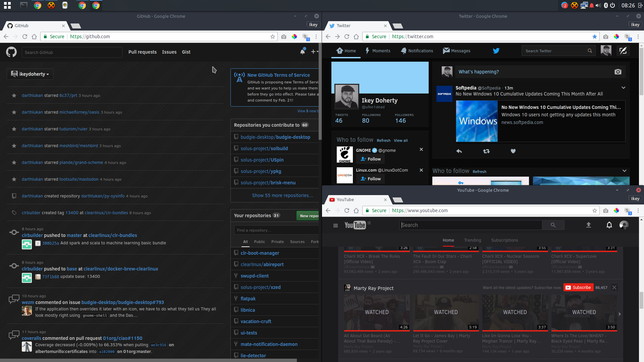Add photo via camera icon in tweet box
Screen dimensions: 644x362
click(x=618, y=72)
